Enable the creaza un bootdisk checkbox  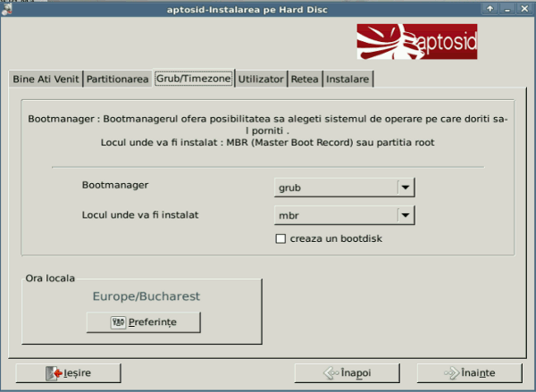281,238
